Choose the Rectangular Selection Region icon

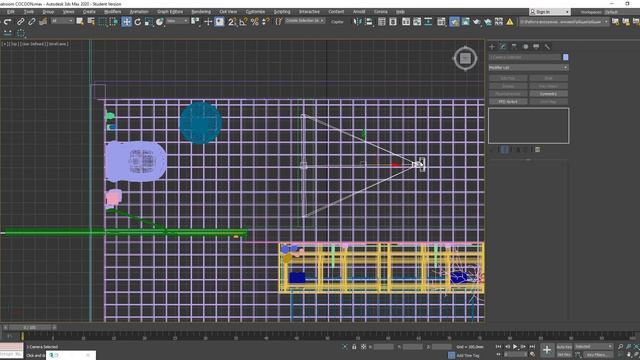(x=102, y=22)
